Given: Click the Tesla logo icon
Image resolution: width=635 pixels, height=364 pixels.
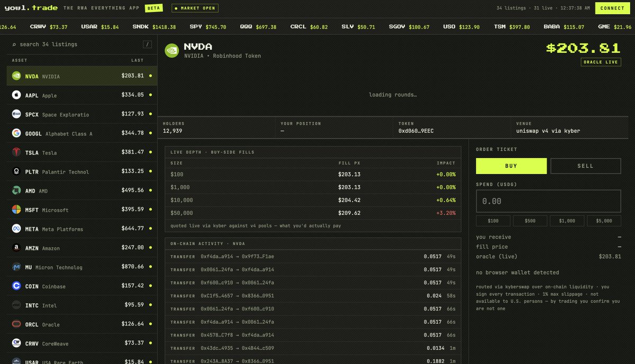Looking at the screenshot, I should pos(16,152).
